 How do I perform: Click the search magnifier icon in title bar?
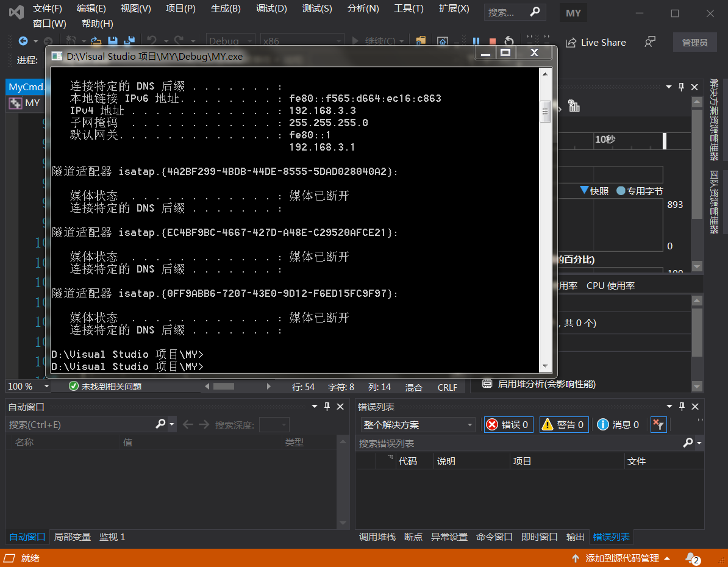(x=535, y=12)
